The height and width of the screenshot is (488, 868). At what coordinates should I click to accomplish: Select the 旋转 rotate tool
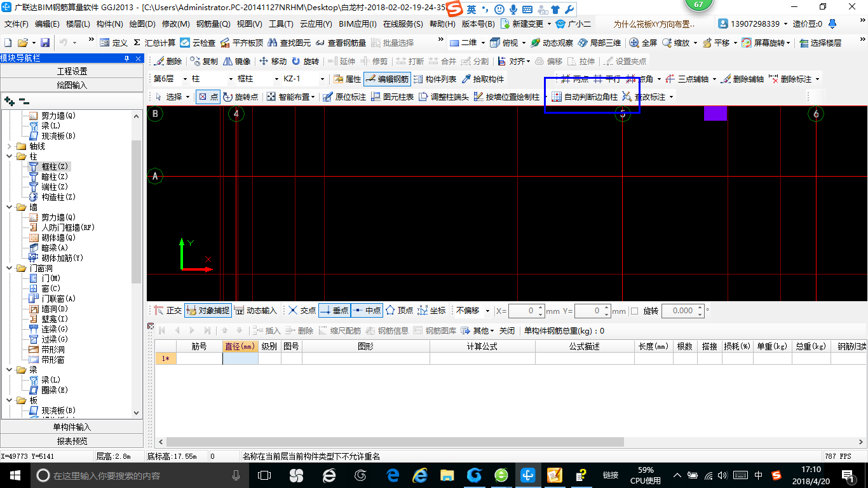pyautogui.click(x=305, y=62)
